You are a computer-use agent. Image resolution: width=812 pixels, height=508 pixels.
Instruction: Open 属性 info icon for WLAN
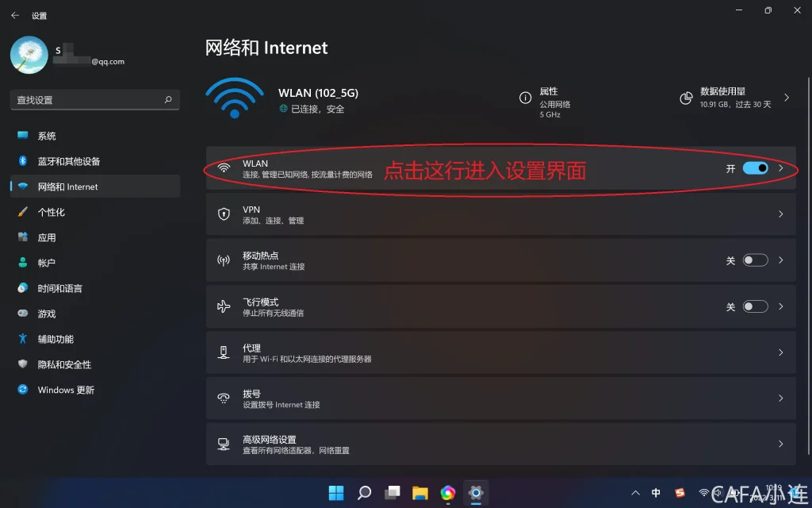pos(525,98)
